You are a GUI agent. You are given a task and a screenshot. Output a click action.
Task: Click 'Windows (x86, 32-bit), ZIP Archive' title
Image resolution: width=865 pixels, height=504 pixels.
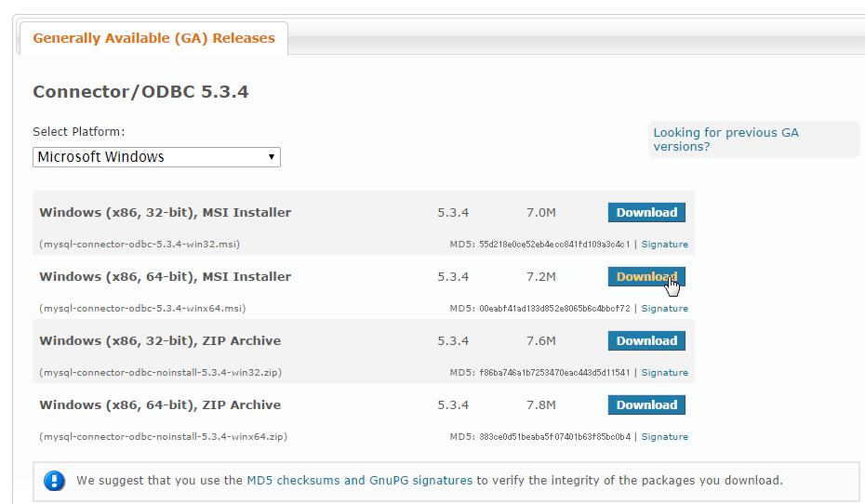pos(160,340)
